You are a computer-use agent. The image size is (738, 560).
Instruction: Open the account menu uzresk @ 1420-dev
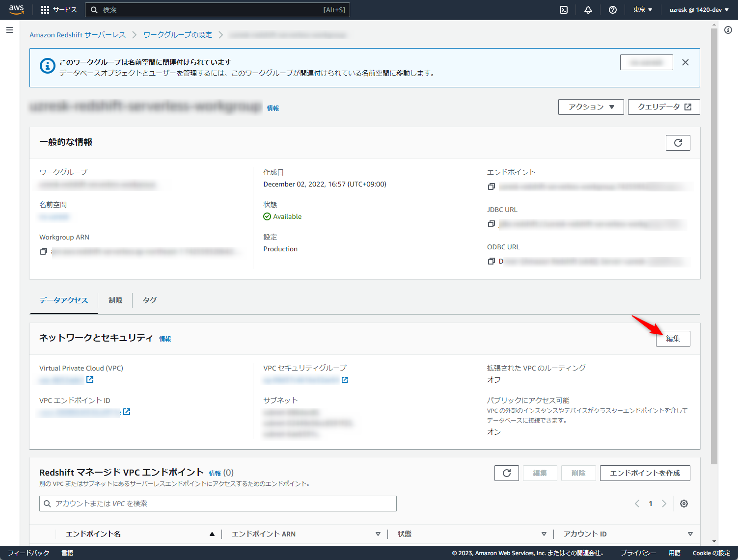pos(699,10)
